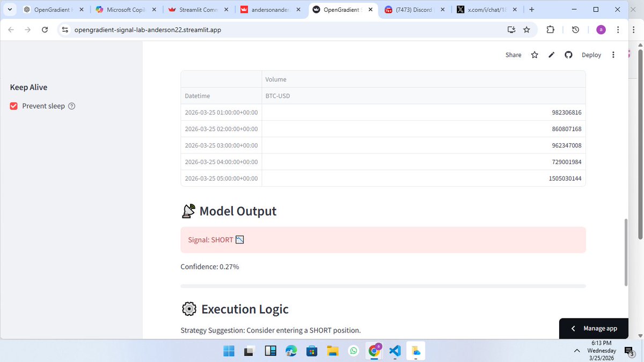Open Chrome from the taskbar

[374, 351]
